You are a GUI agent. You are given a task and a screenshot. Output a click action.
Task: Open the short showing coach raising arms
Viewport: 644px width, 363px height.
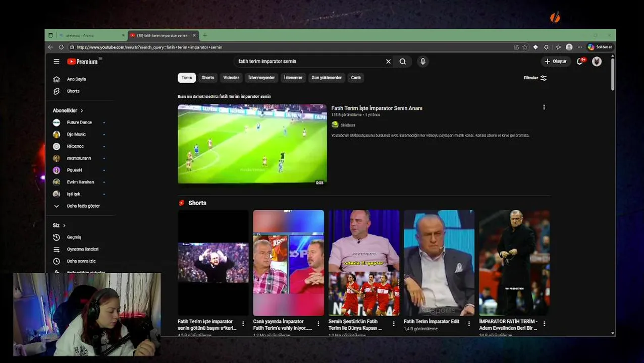tap(213, 263)
